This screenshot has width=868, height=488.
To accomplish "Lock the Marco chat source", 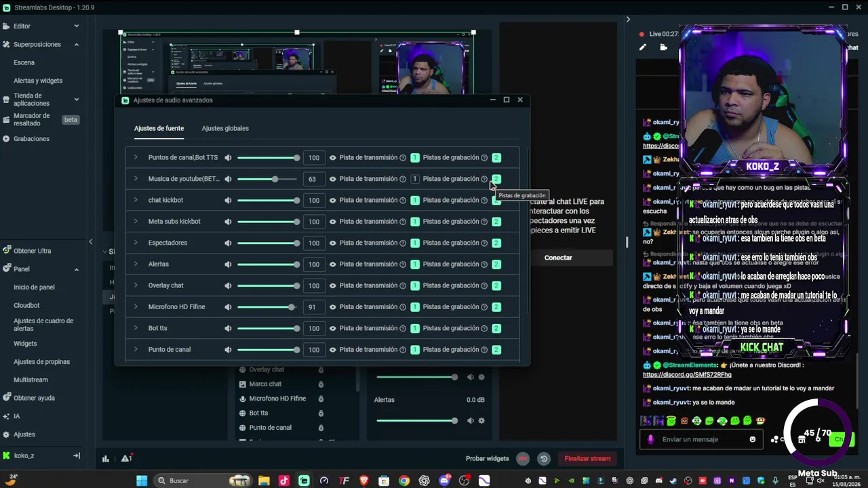I will (x=321, y=384).
